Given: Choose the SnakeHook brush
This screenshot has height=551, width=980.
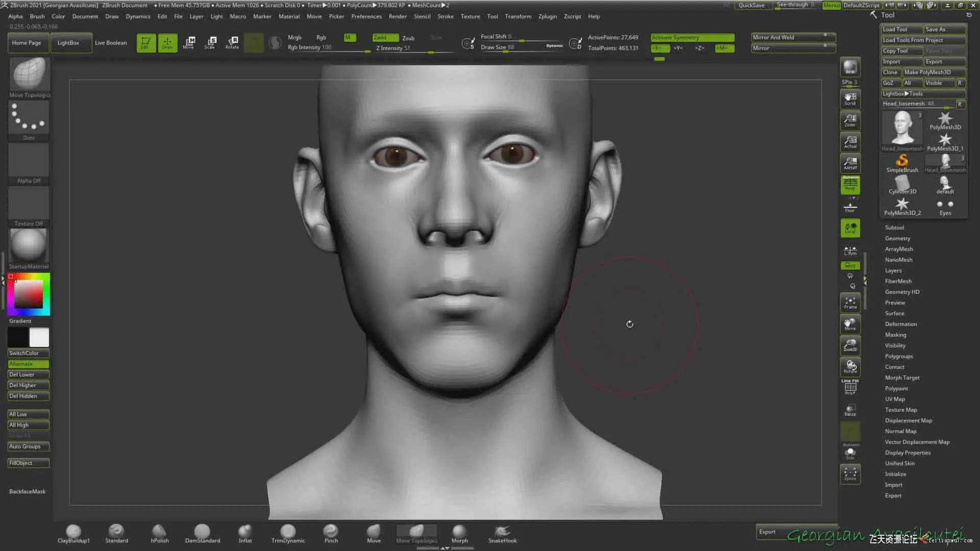Looking at the screenshot, I should coord(502,533).
